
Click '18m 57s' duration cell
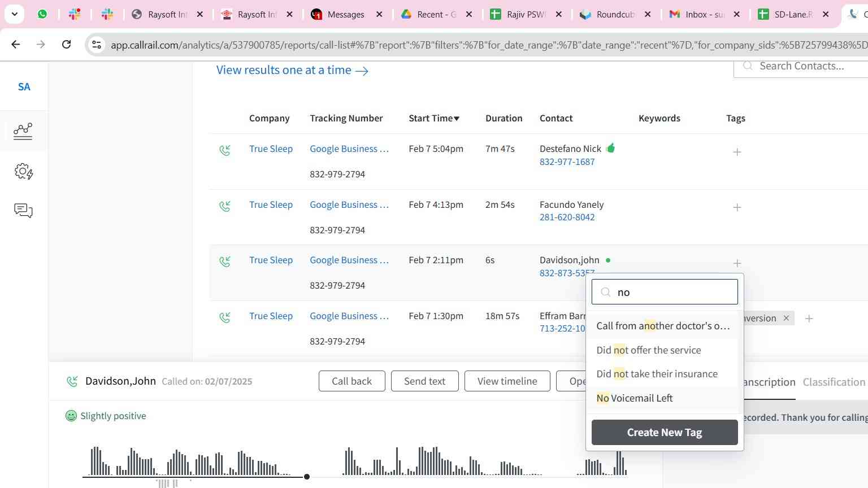click(x=502, y=316)
